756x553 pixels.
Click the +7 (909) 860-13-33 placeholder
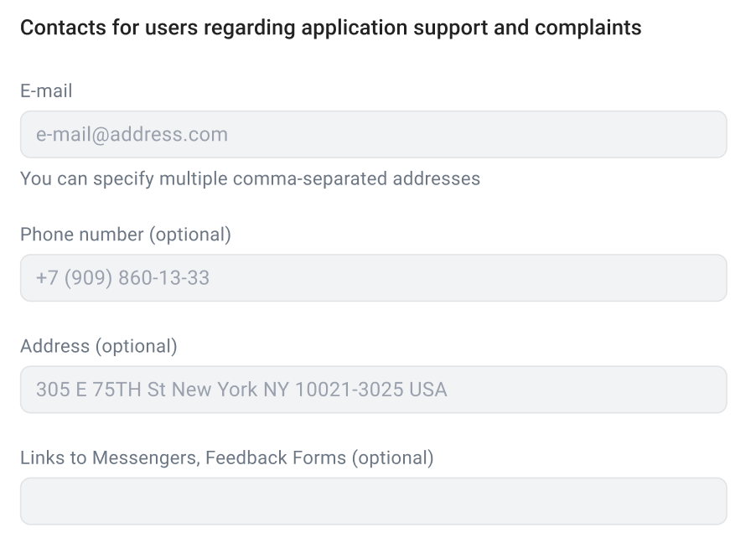tap(122, 278)
